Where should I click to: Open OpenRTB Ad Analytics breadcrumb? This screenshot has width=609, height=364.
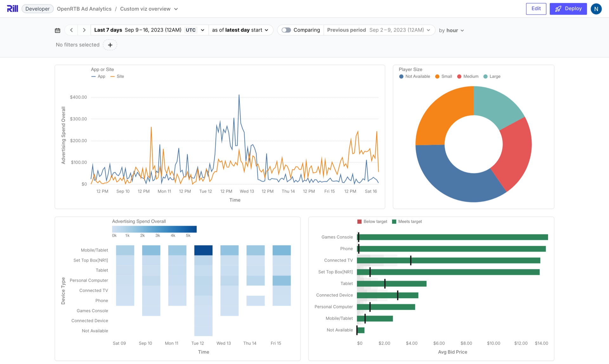click(x=84, y=9)
